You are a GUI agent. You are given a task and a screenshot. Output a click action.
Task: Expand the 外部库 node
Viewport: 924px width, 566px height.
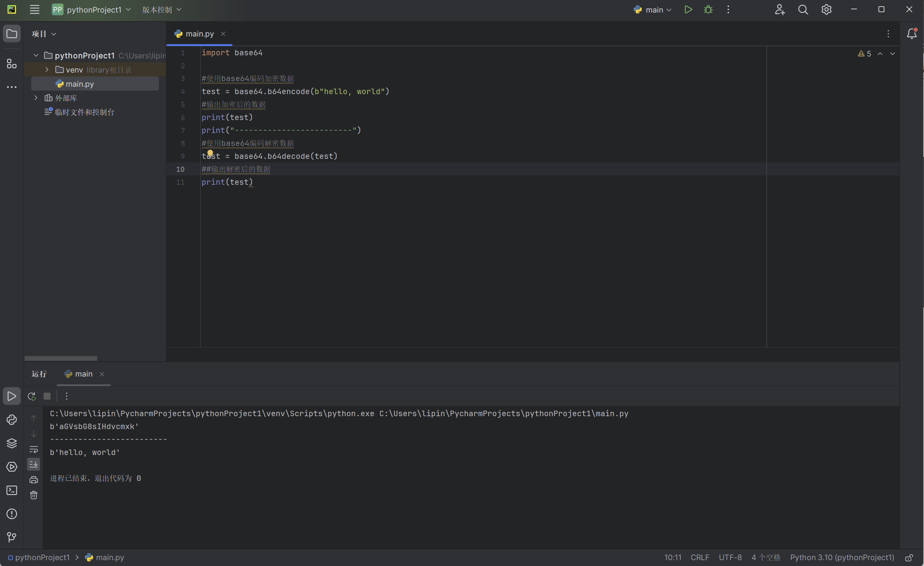(x=36, y=98)
